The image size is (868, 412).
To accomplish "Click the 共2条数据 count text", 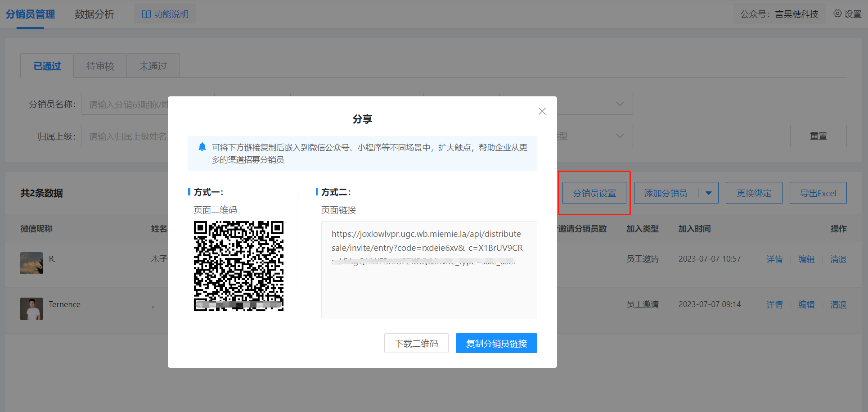I will (x=41, y=193).
